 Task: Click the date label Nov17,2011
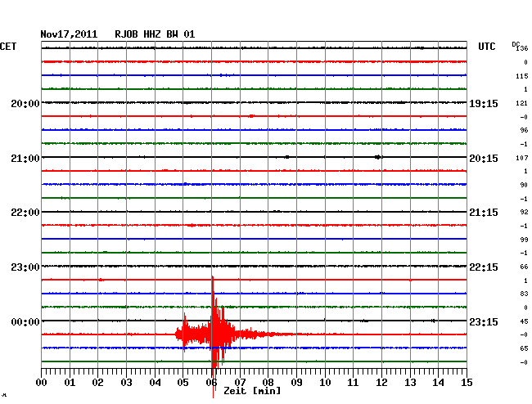69,34
